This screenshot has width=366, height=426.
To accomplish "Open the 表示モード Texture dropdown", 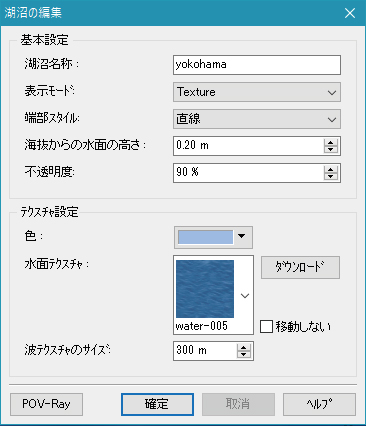I will click(x=257, y=92).
